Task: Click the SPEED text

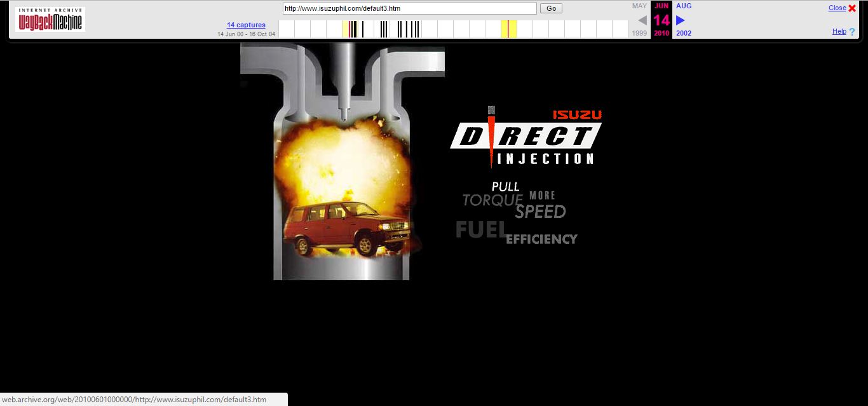Action: 540,212
